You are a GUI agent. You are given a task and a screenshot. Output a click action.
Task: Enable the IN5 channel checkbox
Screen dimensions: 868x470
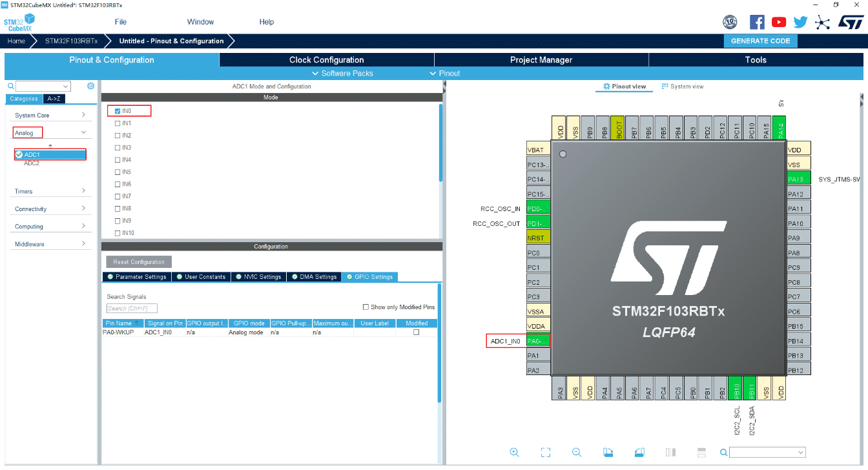tap(118, 172)
